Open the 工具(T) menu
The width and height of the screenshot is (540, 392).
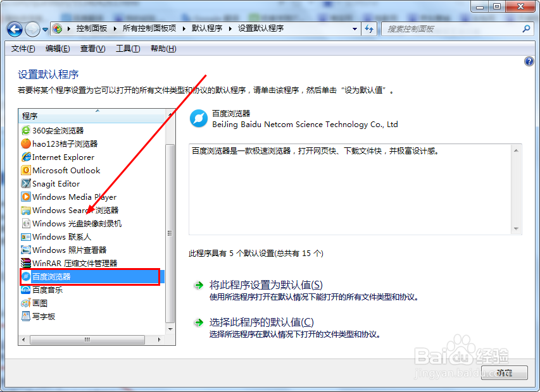coord(128,49)
